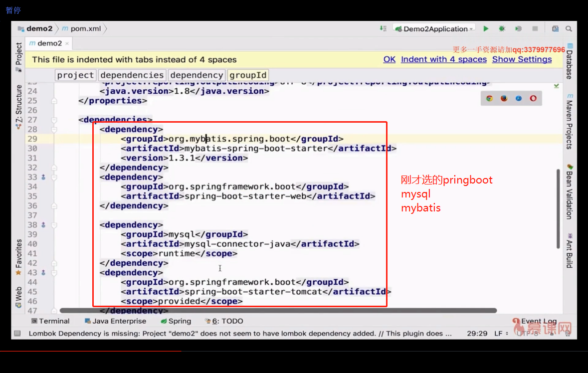Click pom.xml in the navigation bar
The height and width of the screenshot is (373, 588).
[x=82, y=29]
